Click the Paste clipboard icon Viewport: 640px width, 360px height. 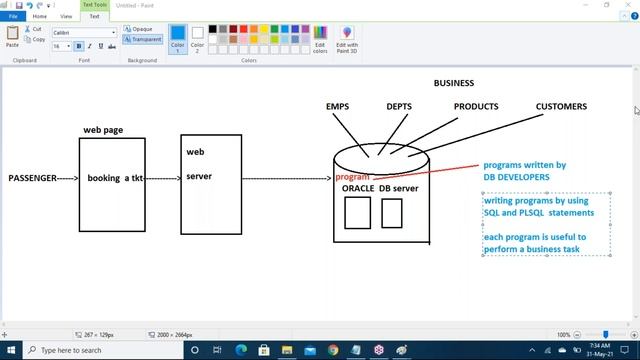[12, 33]
